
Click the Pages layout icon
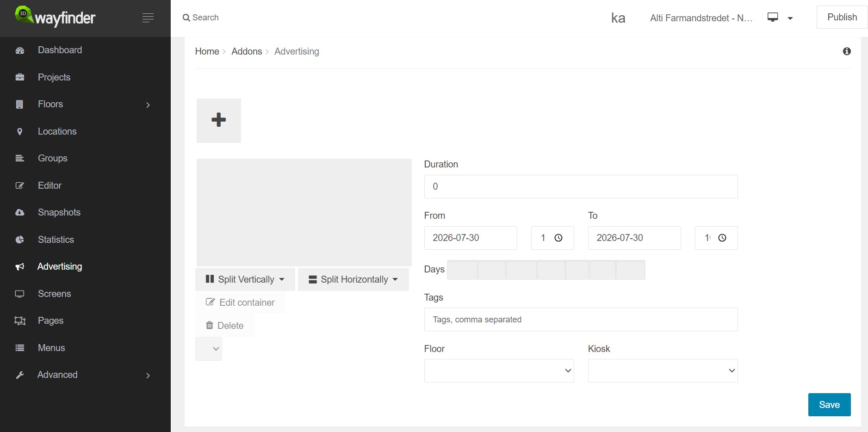(x=20, y=321)
